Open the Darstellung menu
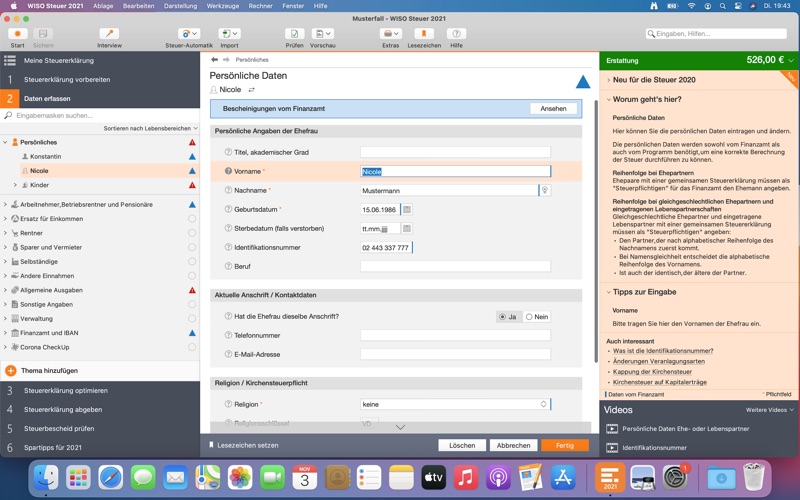 coord(180,6)
